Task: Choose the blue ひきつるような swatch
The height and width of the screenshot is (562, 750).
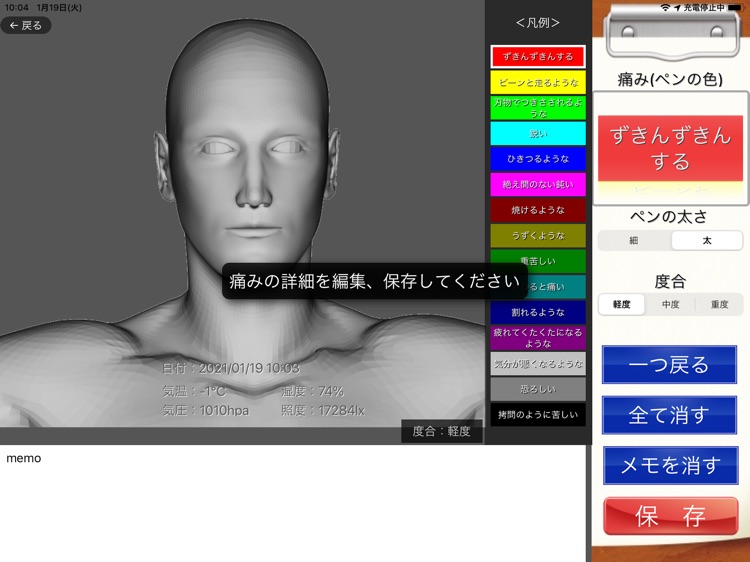Action: (538, 159)
